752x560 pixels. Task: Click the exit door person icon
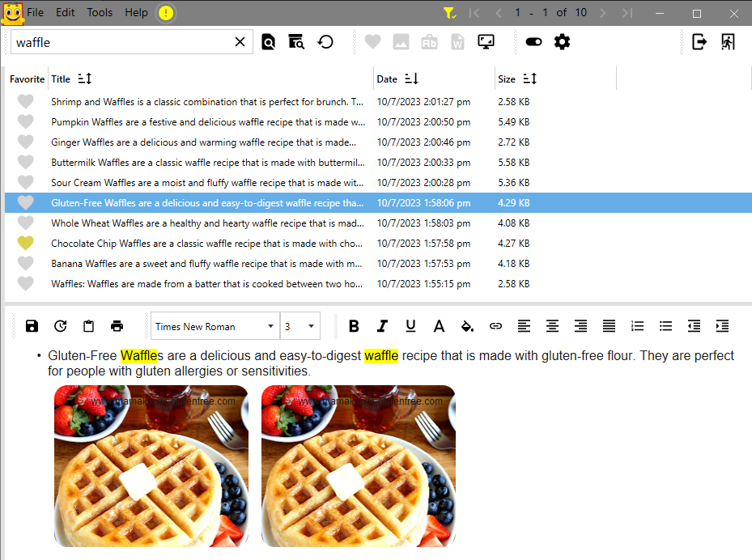(728, 42)
